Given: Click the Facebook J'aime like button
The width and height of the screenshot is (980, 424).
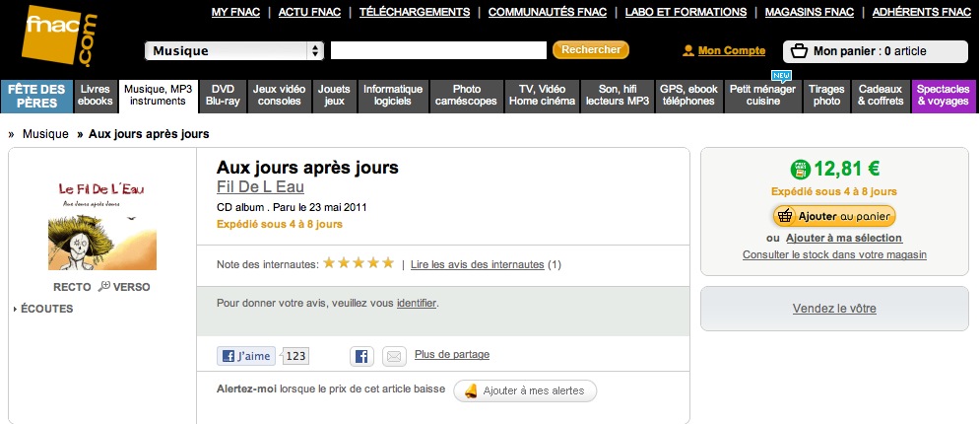Looking at the screenshot, I should click(246, 356).
